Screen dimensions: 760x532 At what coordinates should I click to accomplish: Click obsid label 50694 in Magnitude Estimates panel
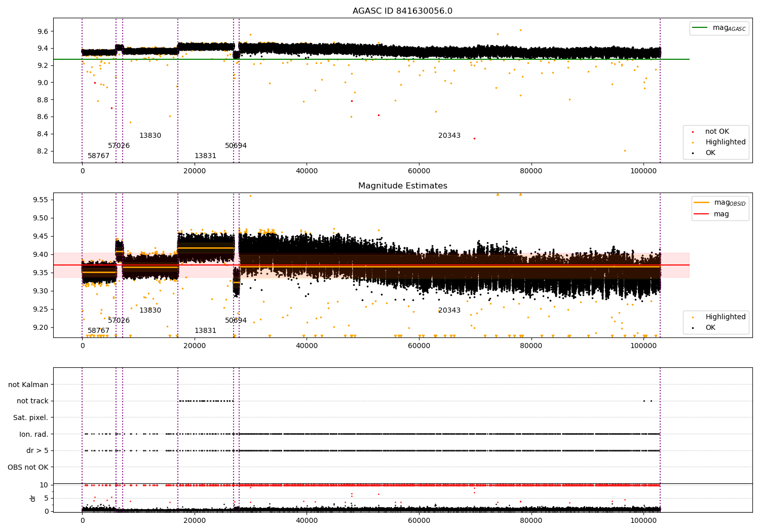(x=236, y=321)
